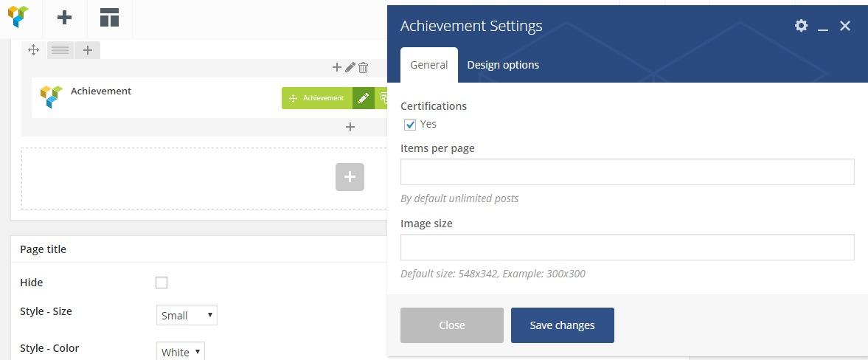Click into the Image size field
The height and width of the screenshot is (360, 868).
coord(627,247)
